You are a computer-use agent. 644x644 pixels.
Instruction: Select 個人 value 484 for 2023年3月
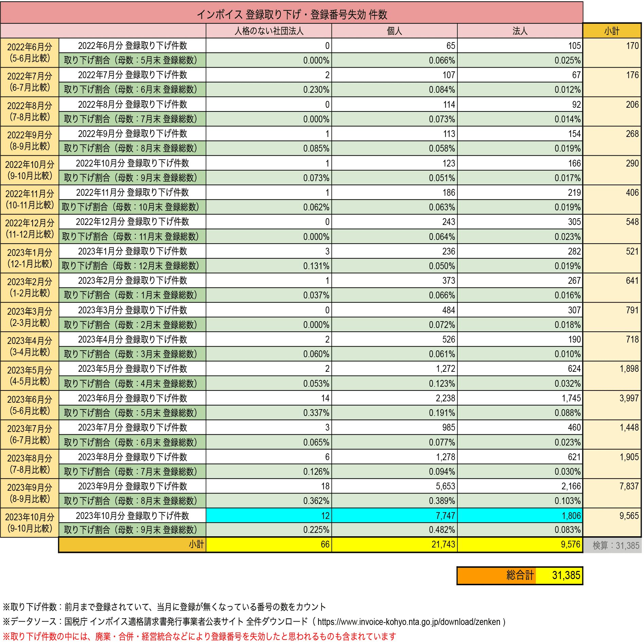(x=395, y=310)
